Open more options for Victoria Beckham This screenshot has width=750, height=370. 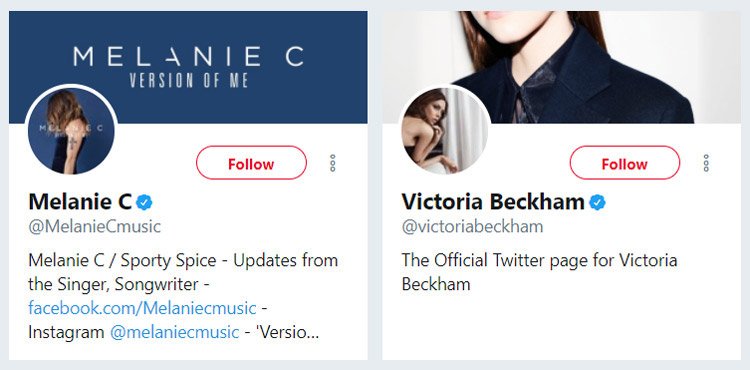click(x=706, y=163)
